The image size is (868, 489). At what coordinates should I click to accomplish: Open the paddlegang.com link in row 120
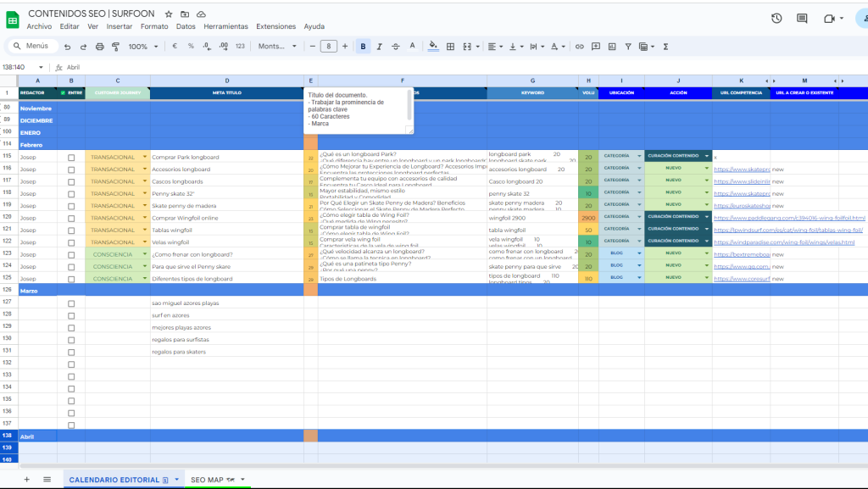(788, 218)
